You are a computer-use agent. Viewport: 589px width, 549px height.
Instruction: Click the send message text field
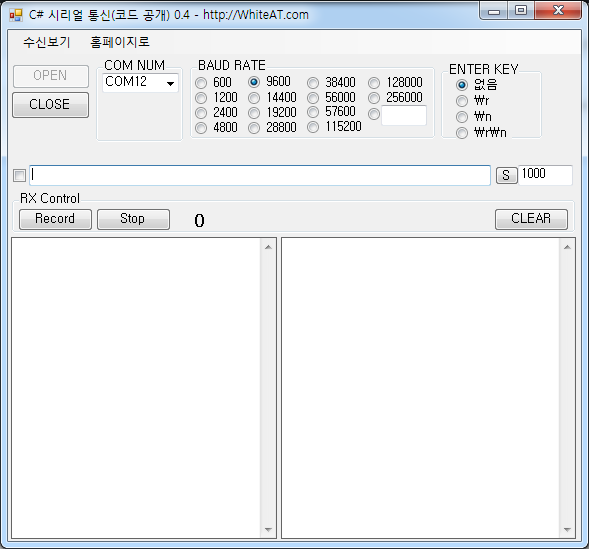click(260, 175)
